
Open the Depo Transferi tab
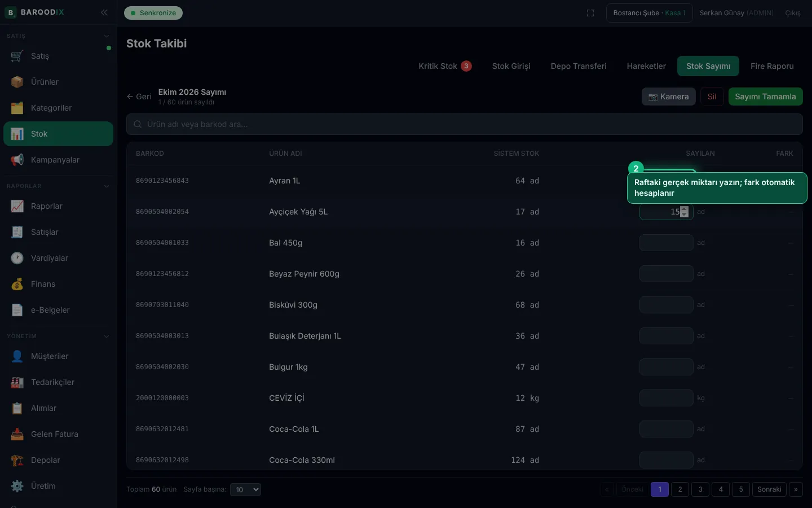[x=579, y=66]
